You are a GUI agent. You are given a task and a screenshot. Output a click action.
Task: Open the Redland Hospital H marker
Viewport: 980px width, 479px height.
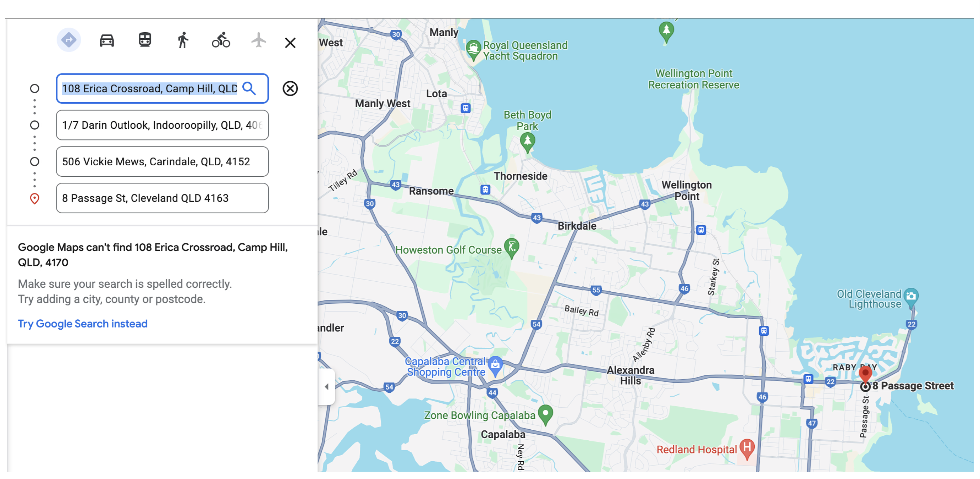747,448
